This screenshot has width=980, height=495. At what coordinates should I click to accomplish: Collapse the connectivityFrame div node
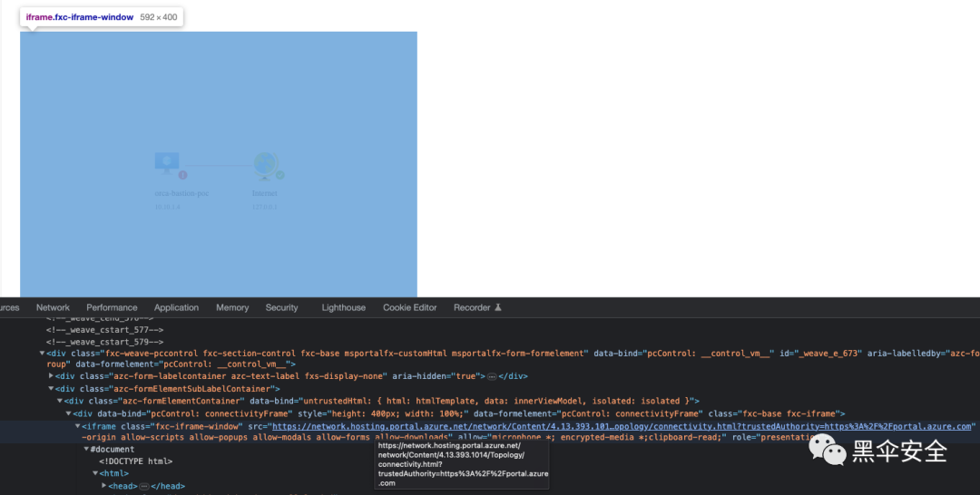click(69, 413)
